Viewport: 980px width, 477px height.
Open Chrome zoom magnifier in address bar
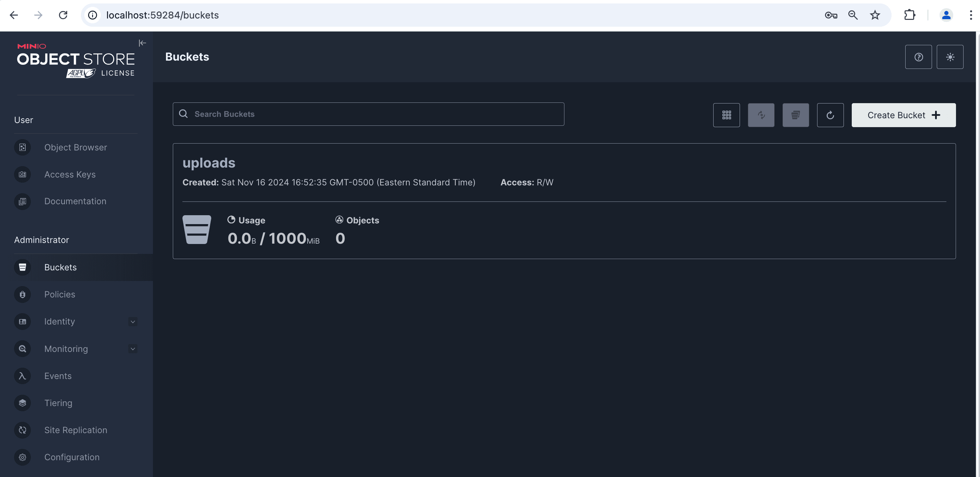point(853,15)
